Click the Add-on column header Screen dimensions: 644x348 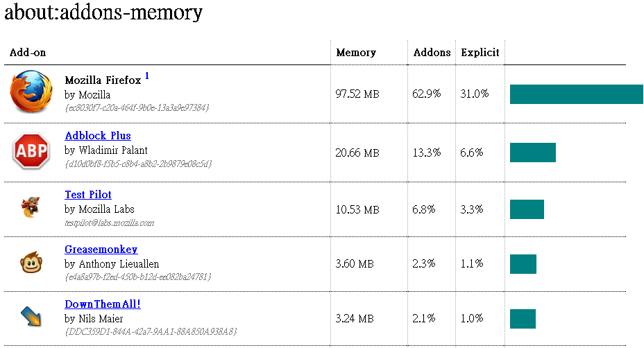click(28, 53)
